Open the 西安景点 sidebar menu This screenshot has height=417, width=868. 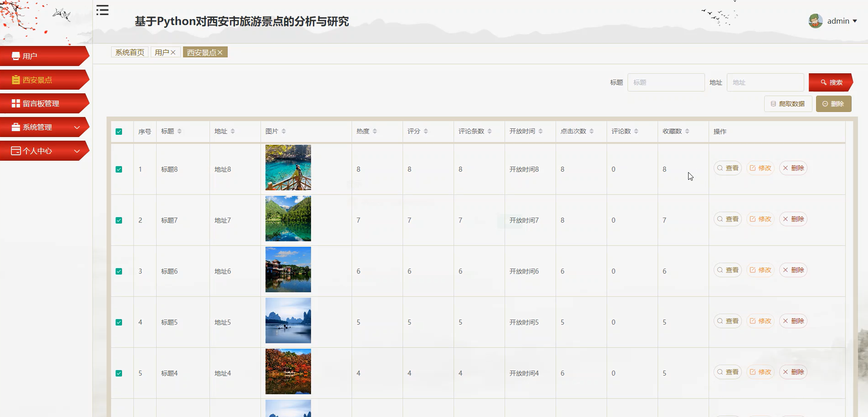(x=44, y=80)
